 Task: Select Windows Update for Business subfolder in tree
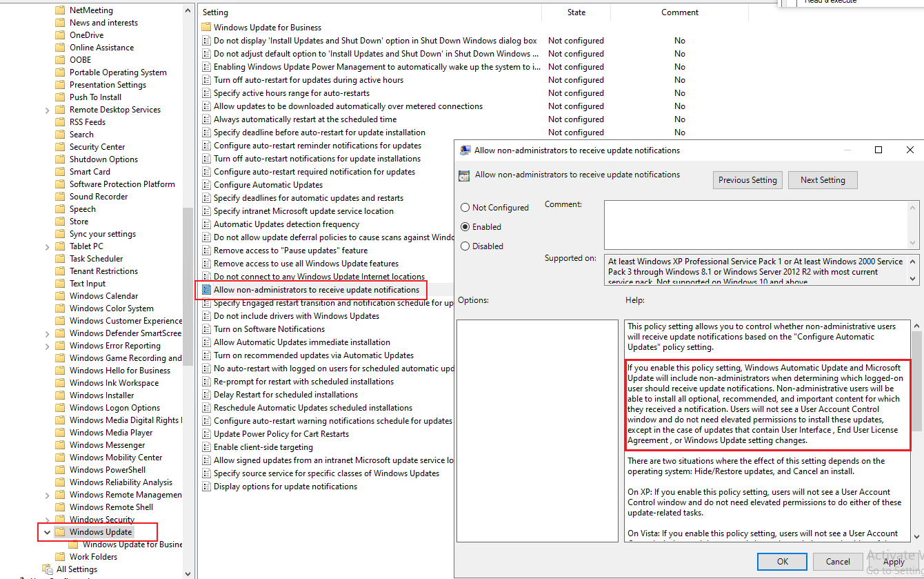132,544
